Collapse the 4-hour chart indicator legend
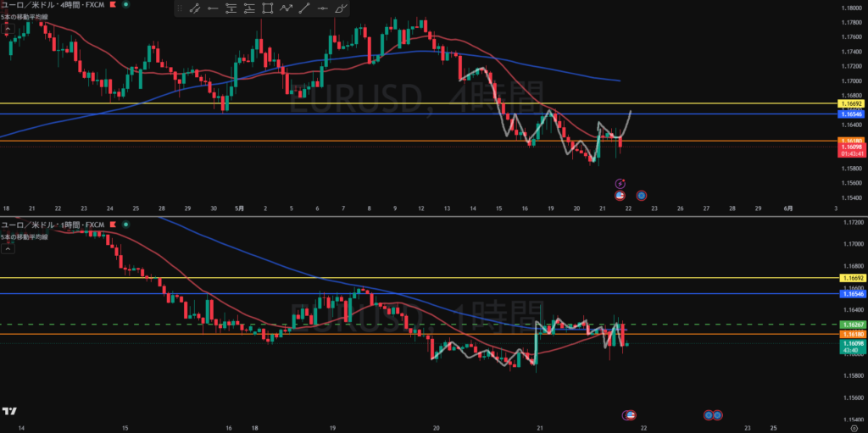Image resolution: width=868 pixels, height=433 pixels. [8, 30]
